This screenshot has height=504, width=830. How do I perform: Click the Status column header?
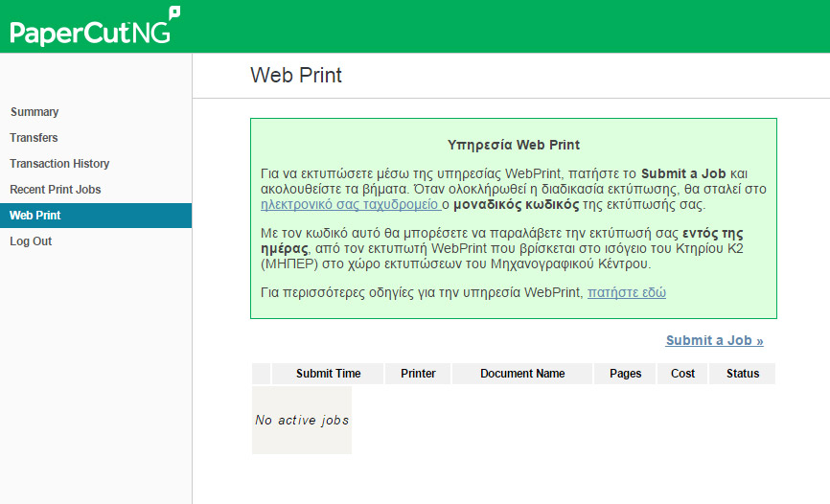coord(742,374)
